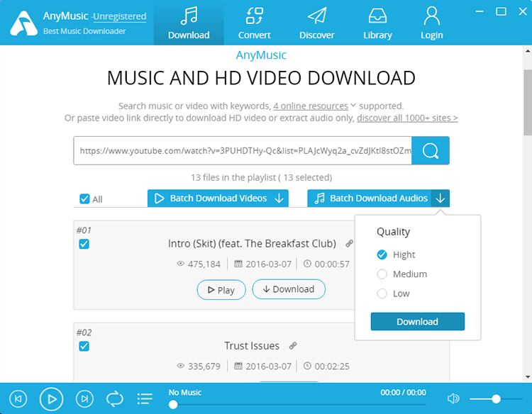532x414 pixels.
Task: Click the Unregistered link
Action: (x=120, y=16)
